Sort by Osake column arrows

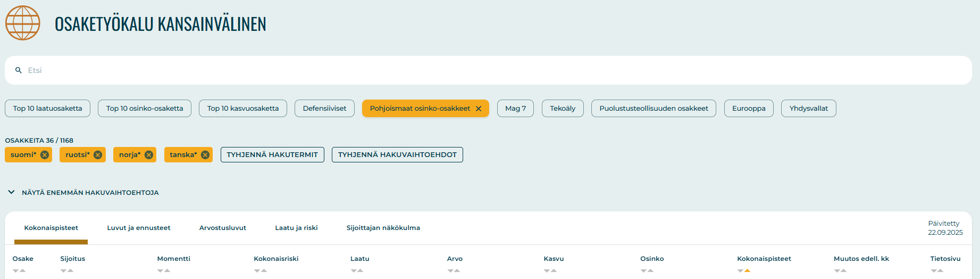pos(19,270)
